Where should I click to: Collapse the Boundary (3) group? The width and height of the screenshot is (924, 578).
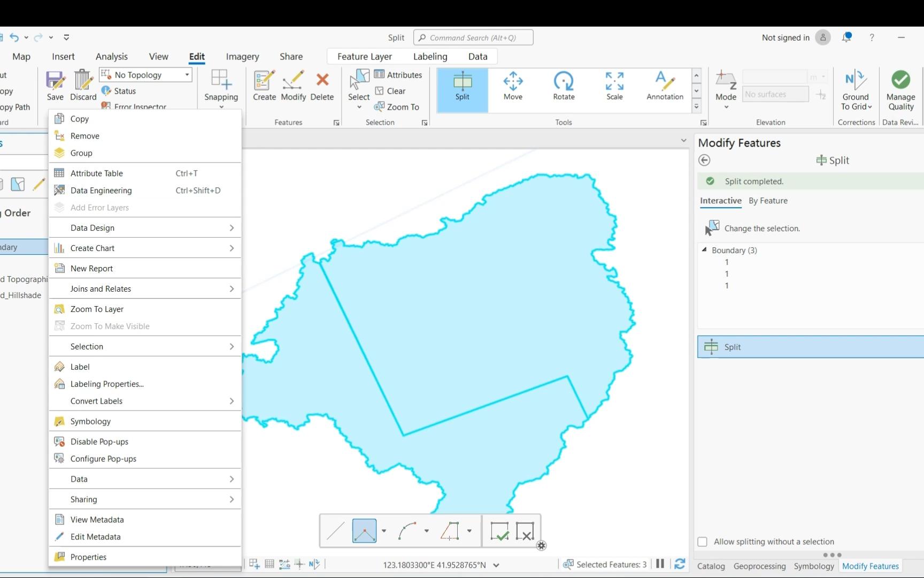point(705,250)
